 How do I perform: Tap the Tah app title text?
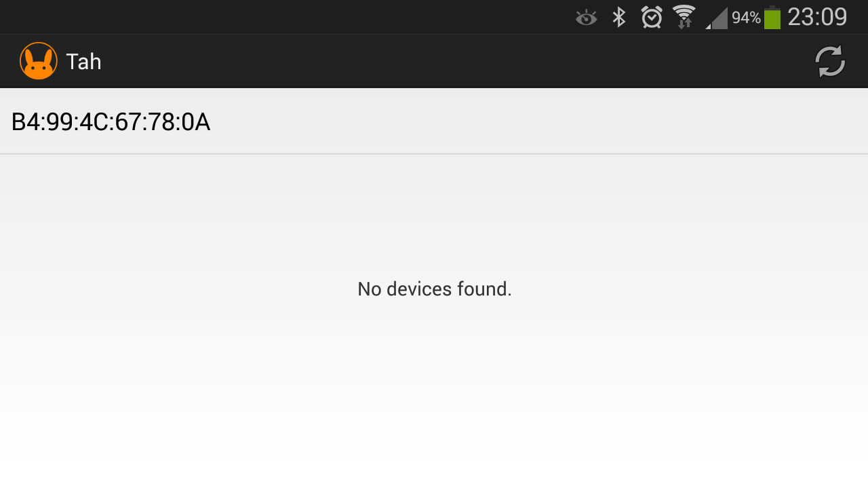point(83,62)
